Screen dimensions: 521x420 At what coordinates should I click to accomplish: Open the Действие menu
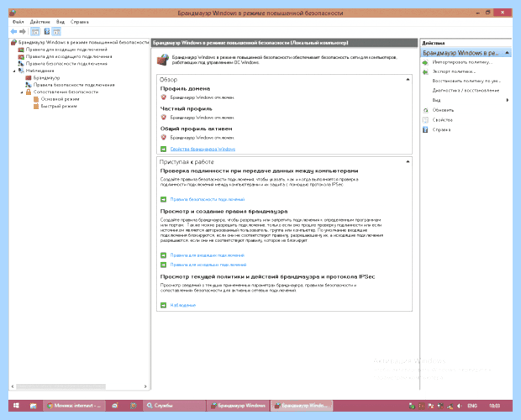point(39,22)
